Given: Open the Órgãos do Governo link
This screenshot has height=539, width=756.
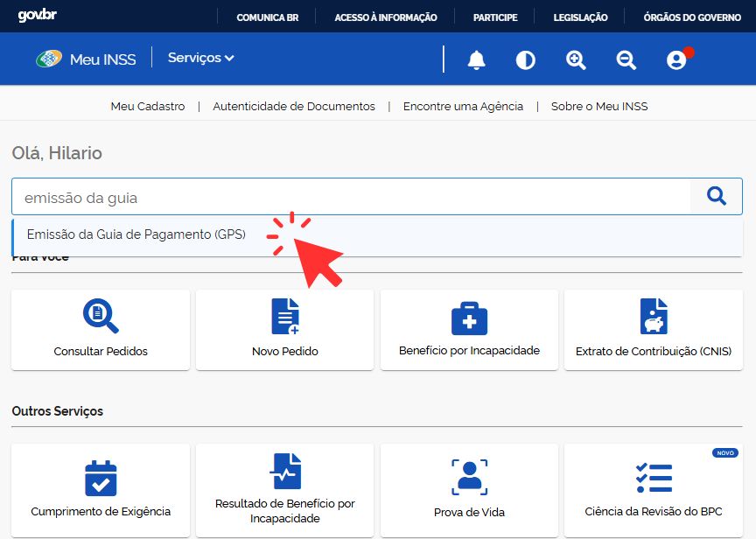Looking at the screenshot, I should [x=691, y=17].
